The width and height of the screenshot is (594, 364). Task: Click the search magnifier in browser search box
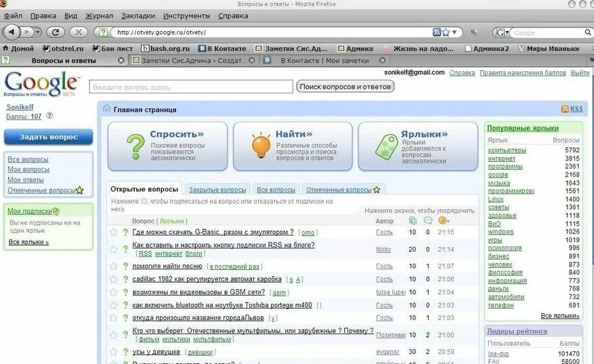pos(587,32)
